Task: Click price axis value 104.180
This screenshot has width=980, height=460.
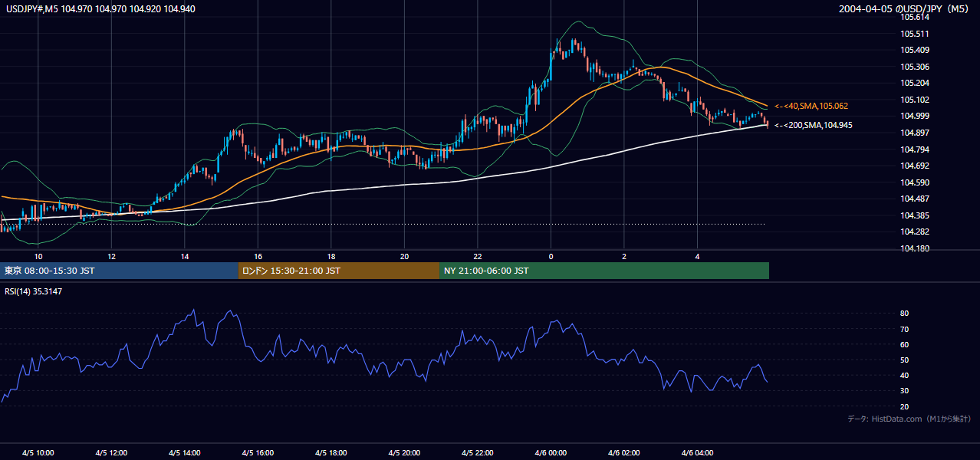Action: click(x=915, y=248)
